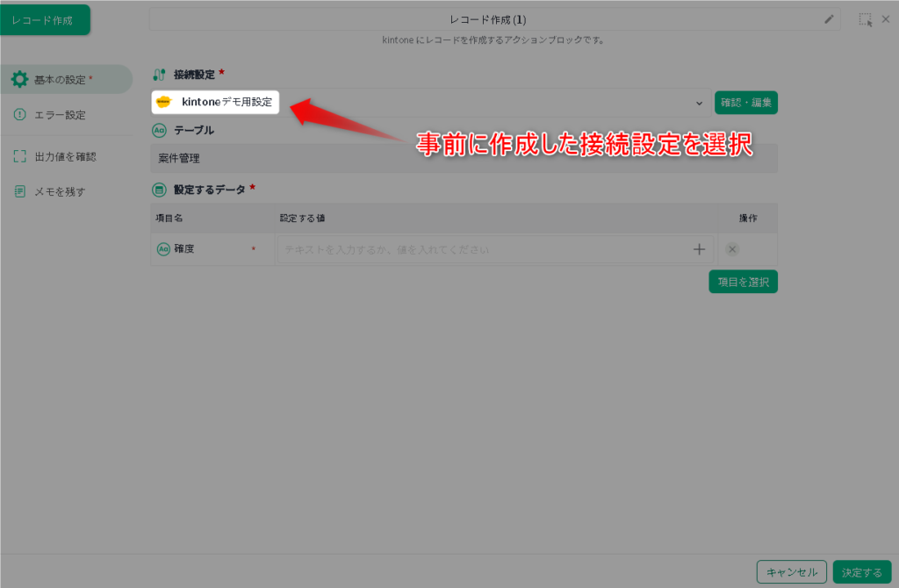This screenshot has width=899, height=588.
Task: Click the exclamation icon beside エラー設定
Action: coord(19,115)
